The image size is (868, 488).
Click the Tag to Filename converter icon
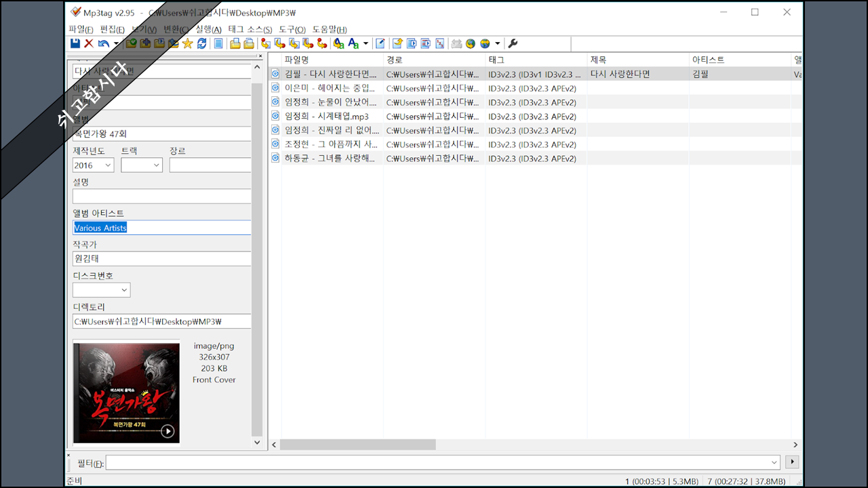coord(266,43)
